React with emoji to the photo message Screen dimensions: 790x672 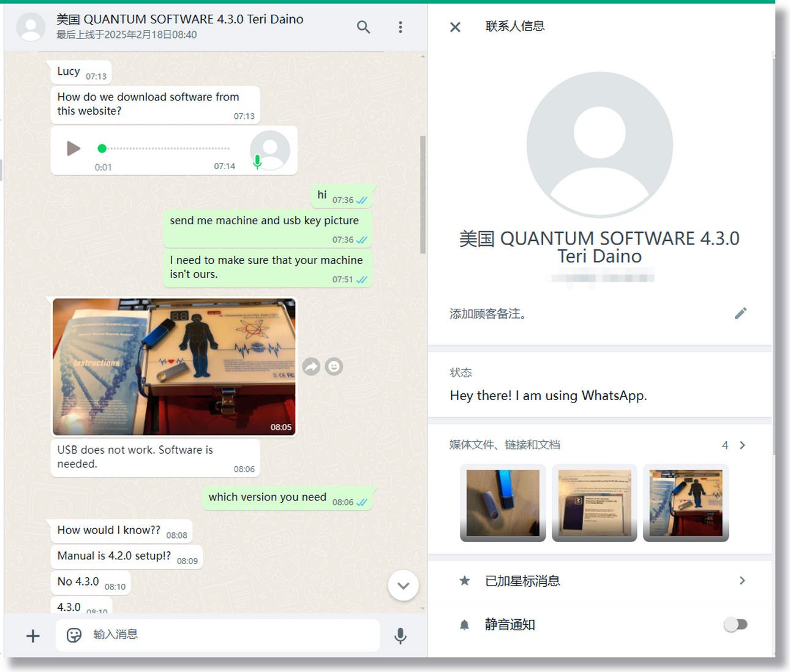(x=334, y=366)
